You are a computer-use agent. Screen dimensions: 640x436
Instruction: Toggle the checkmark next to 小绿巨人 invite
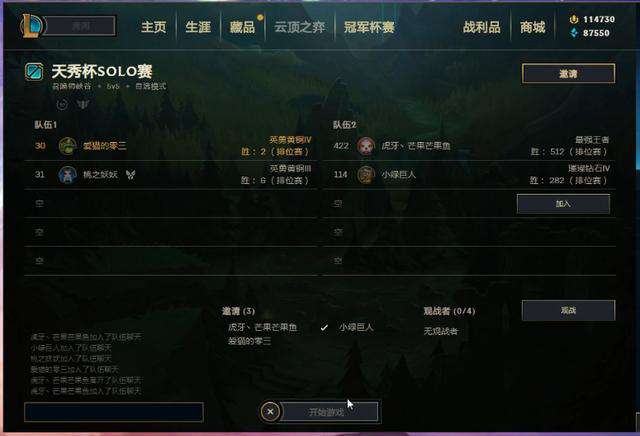(324, 327)
